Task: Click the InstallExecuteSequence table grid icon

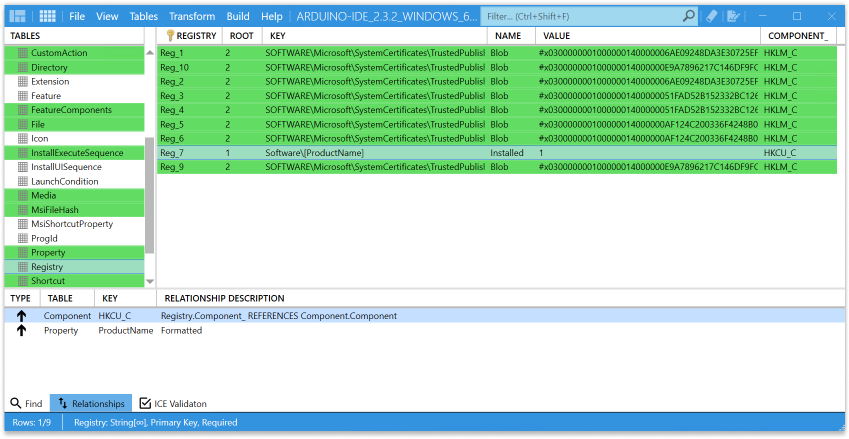Action: click(22, 153)
